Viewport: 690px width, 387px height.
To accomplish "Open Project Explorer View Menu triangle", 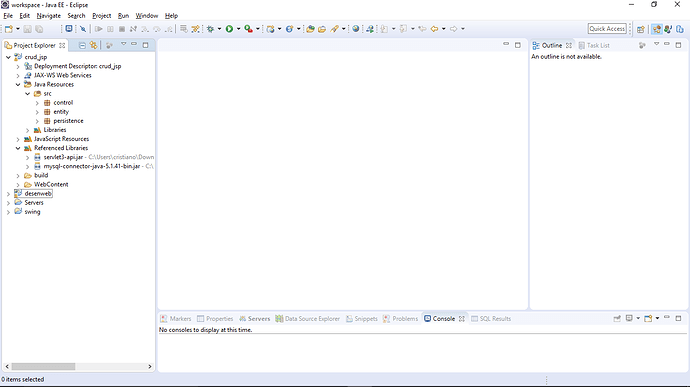I will point(124,44).
